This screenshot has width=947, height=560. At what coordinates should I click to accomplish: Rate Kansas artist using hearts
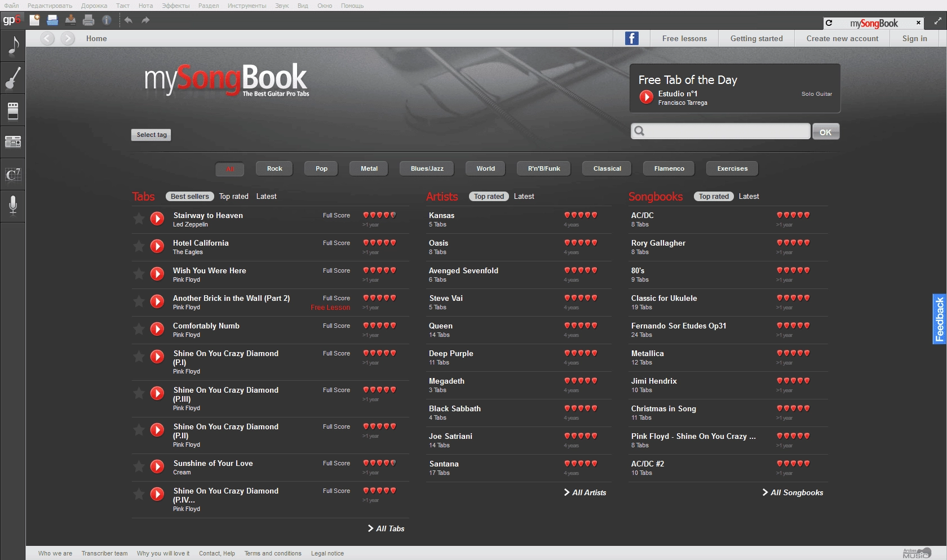coord(581,215)
